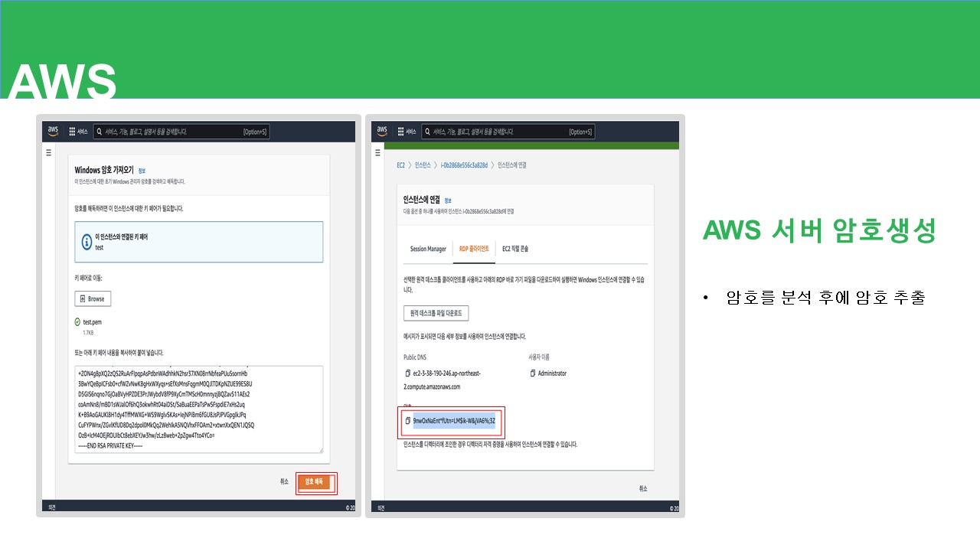This screenshot has width=980, height=551.
Task: Click the 'ec2-3-38-190-246.ap-northeast-' DNS text
Action: click(446, 373)
